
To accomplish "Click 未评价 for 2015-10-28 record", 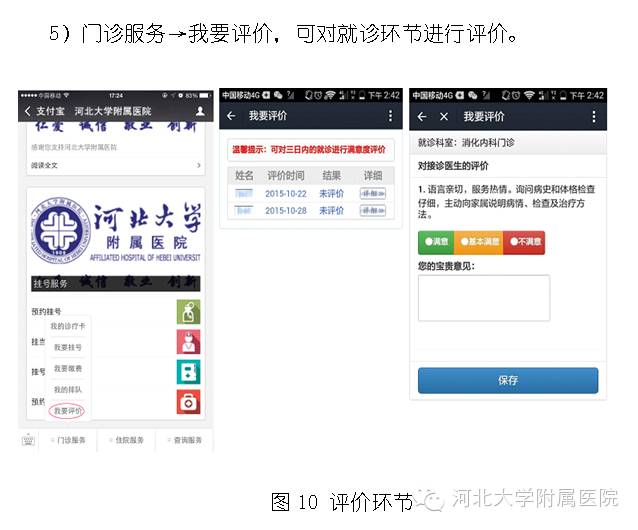I will (x=331, y=211).
